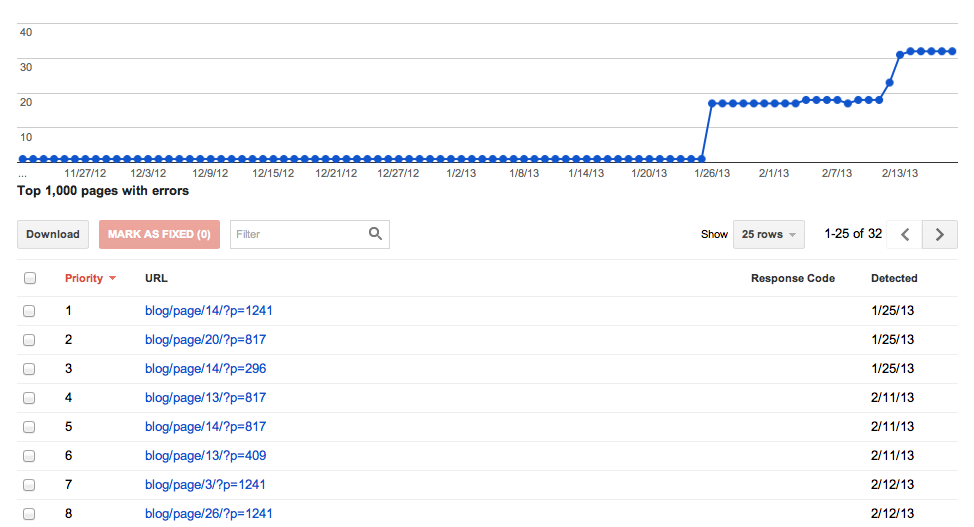This screenshot has width=974, height=527.
Task: Click the URL column header
Action: pyautogui.click(x=156, y=278)
